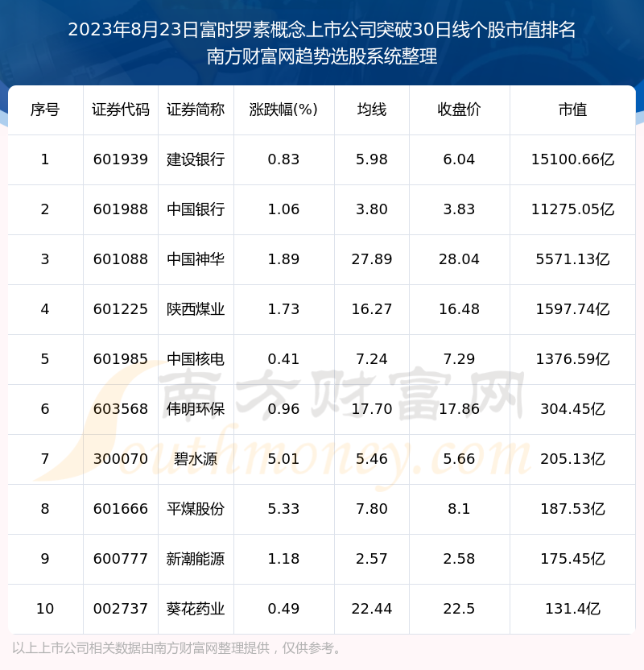Select the name 伟明环保
644x670 pixels.
pos(196,409)
